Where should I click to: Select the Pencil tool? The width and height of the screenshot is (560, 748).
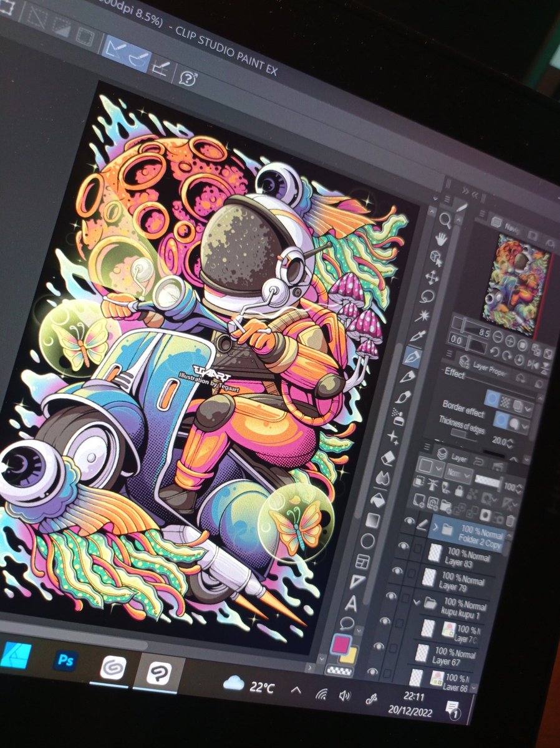point(408,377)
